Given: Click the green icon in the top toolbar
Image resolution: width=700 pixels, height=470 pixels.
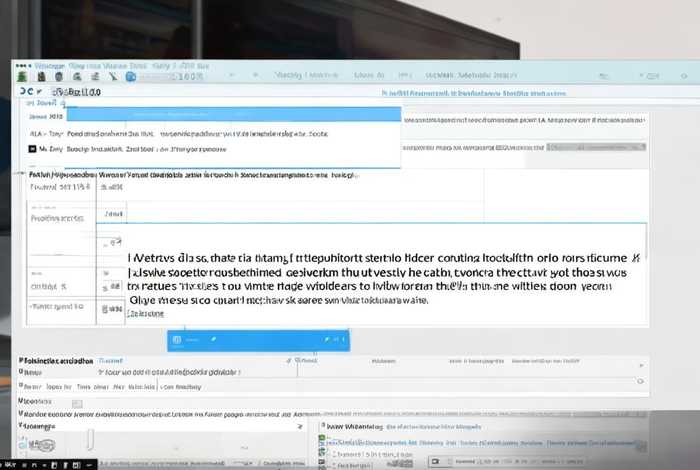Looking at the screenshot, I should point(22,77).
